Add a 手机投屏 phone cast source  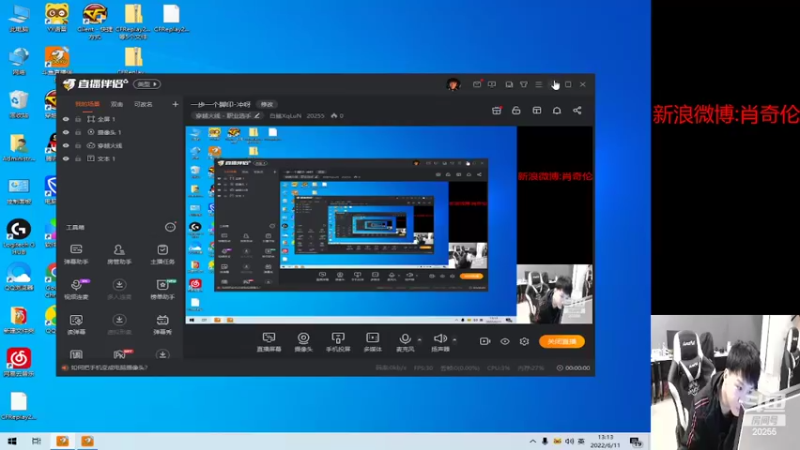[338, 342]
